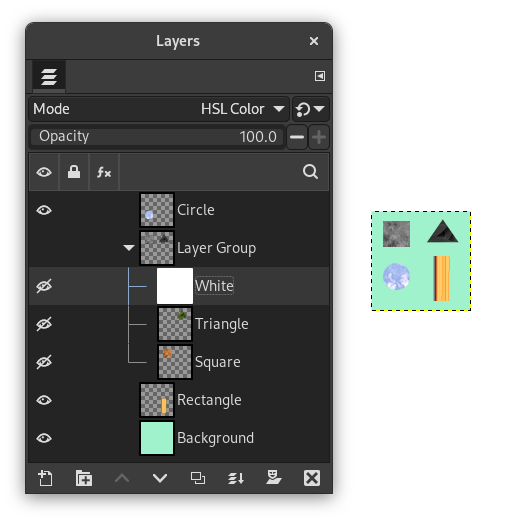Click the fx layer effects header icon
508x522 pixels.
click(x=104, y=172)
